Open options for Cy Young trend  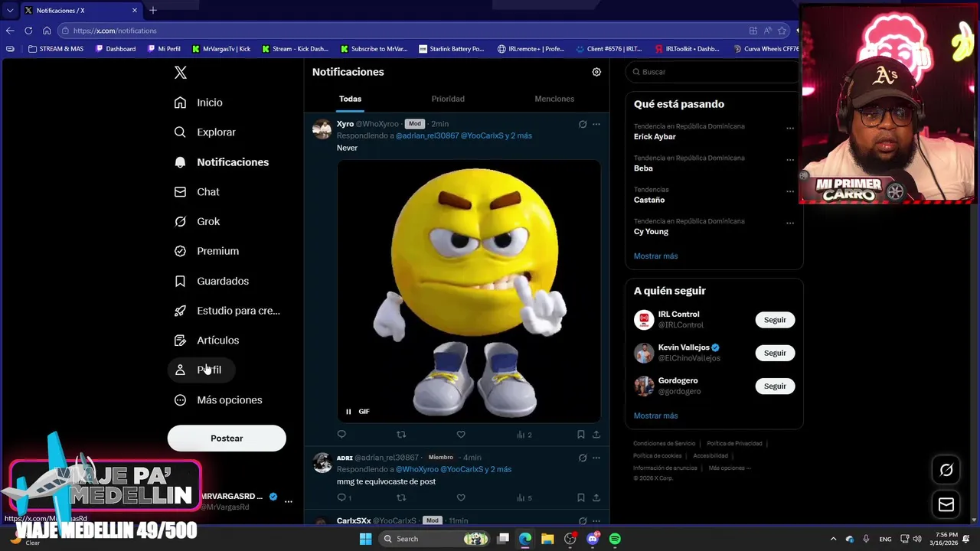790,223
